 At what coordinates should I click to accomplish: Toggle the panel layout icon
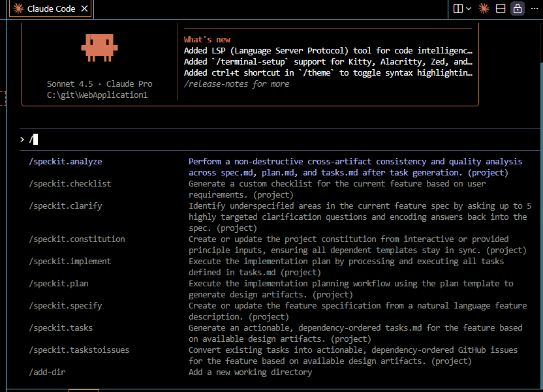coord(501,8)
